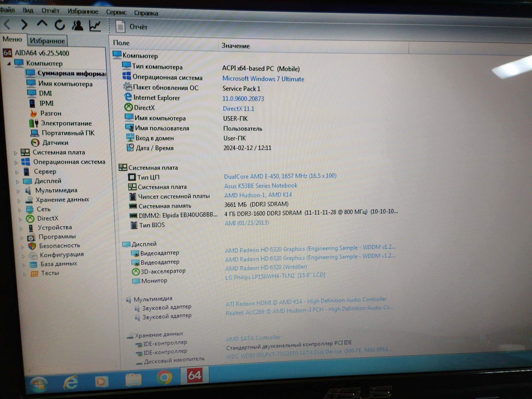Open Asus K53BE Series Notebook link

[x=261, y=186]
